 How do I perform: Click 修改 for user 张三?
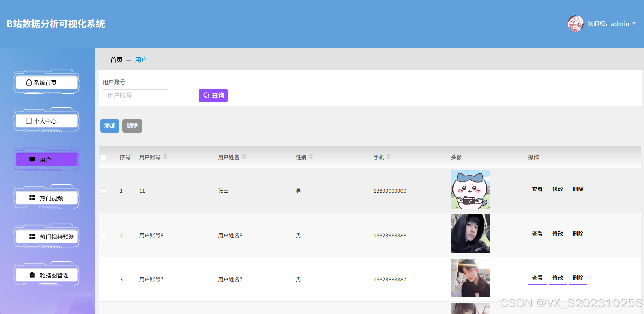pyautogui.click(x=558, y=189)
